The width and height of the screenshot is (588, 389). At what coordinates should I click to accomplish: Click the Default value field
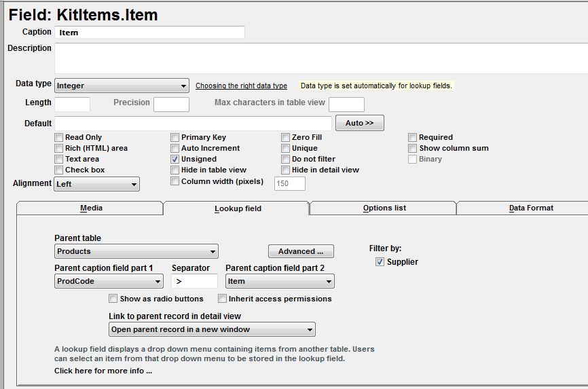tap(193, 124)
